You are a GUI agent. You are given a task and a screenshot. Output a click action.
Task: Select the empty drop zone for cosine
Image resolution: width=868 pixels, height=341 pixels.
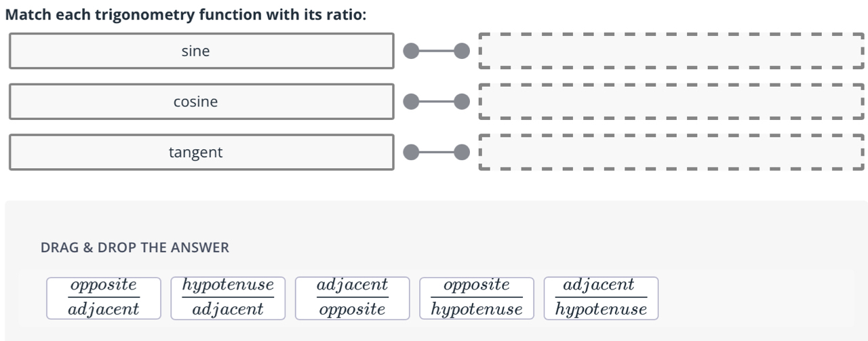[671, 102]
